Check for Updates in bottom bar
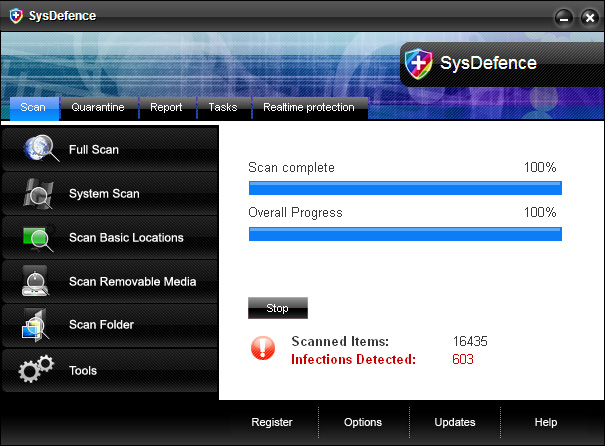Image resolution: width=605 pixels, height=446 pixels. click(x=455, y=422)
